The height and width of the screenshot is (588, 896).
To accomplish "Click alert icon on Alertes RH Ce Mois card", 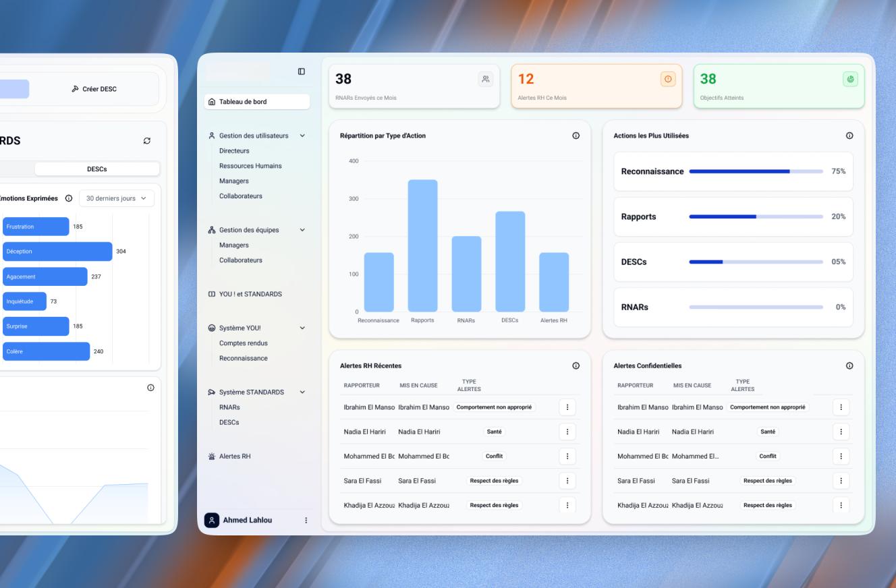I will (668, 79).
